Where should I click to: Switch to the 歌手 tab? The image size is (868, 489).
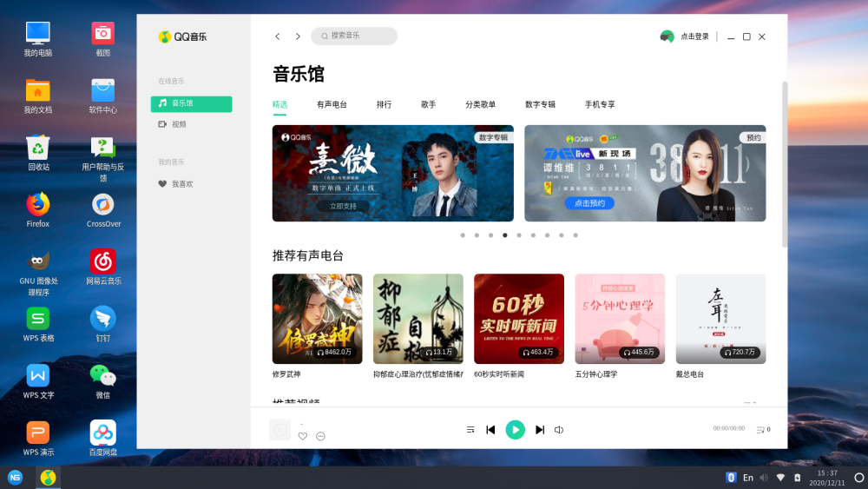point(428,105)
